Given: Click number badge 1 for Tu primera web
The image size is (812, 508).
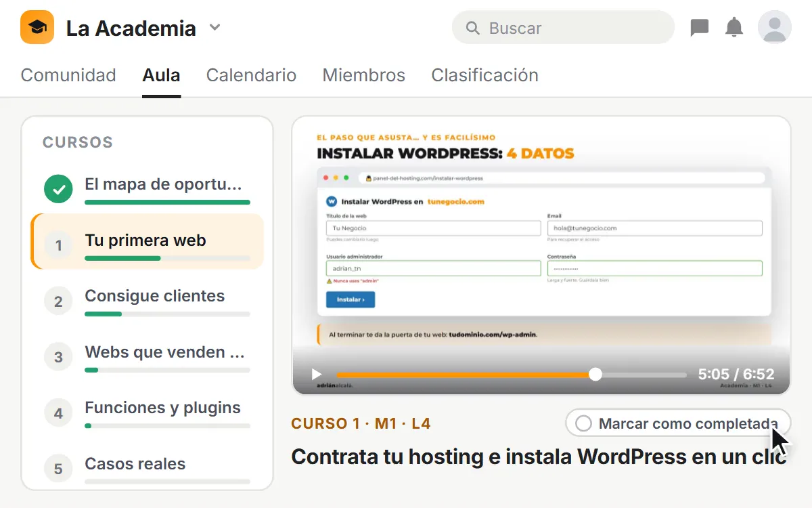Looking at the screenshot, I should coord(58,245).
